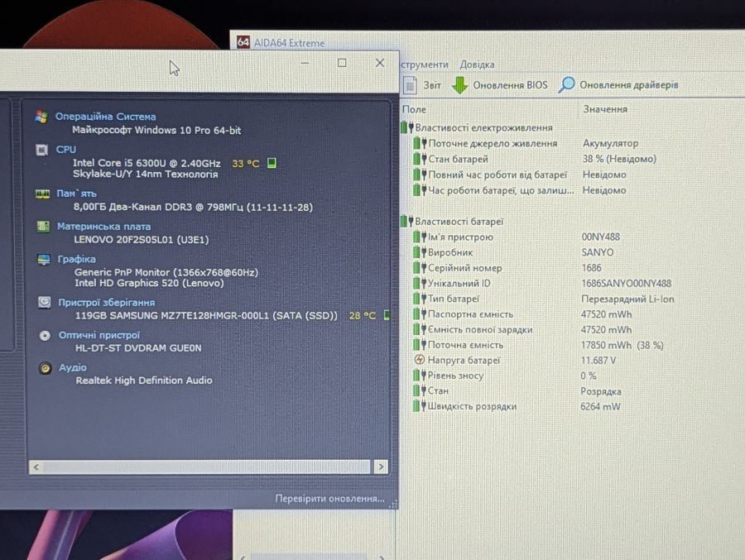745x560 pixels.
Task: Select the Властивості електроживлення group row
Action: coord(477,127)
